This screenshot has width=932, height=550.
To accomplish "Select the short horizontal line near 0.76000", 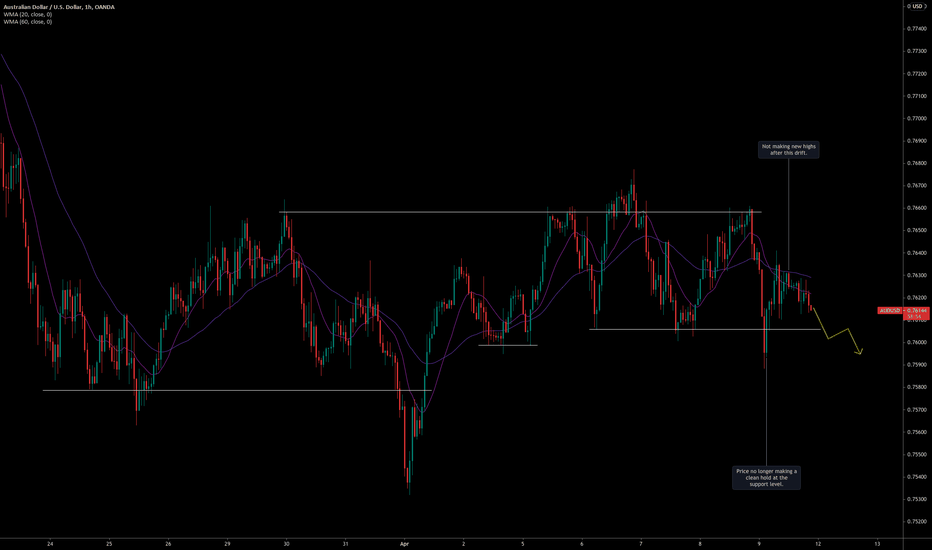I will tap(508, 345).
